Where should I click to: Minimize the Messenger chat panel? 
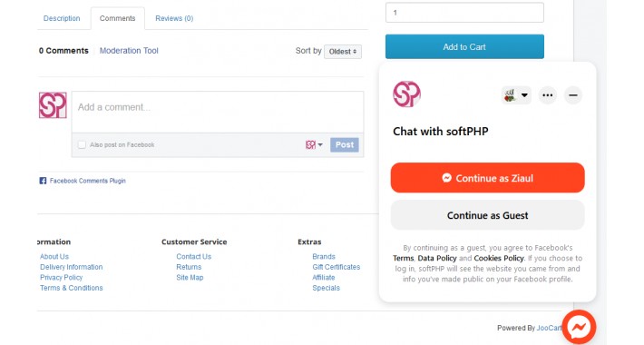tap(573, 95)
